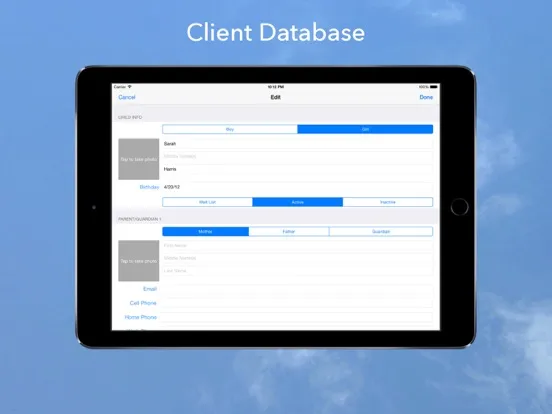The height and width of the screenshot is (414, 552).
Task: Choose Guardian as parent type
Action: 381,232
